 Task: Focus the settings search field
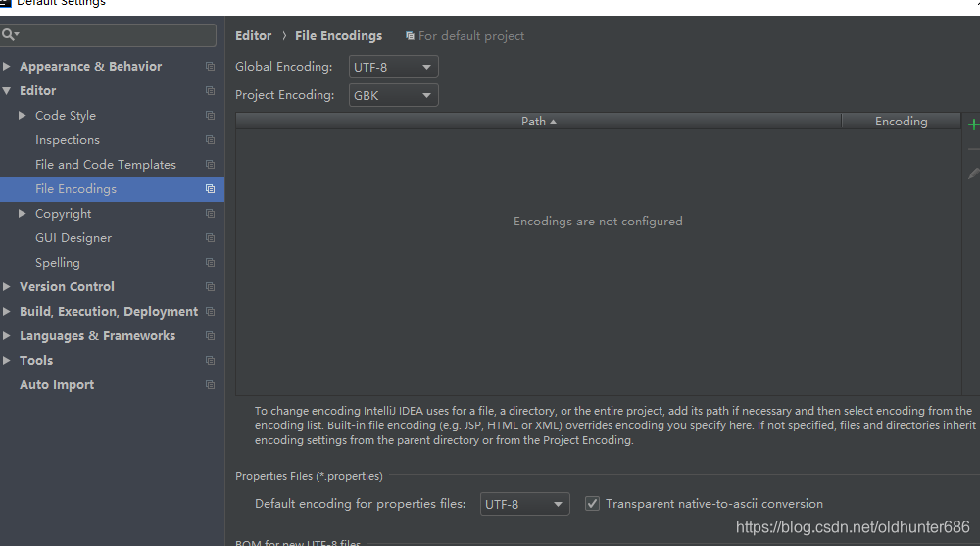[108, 35]
